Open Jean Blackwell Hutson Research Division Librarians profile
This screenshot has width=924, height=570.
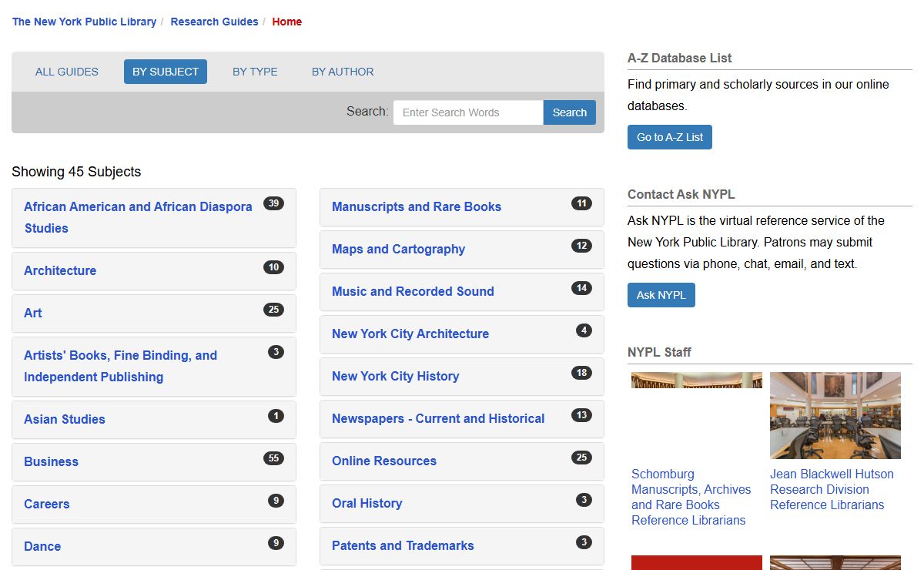click(832, 489)
